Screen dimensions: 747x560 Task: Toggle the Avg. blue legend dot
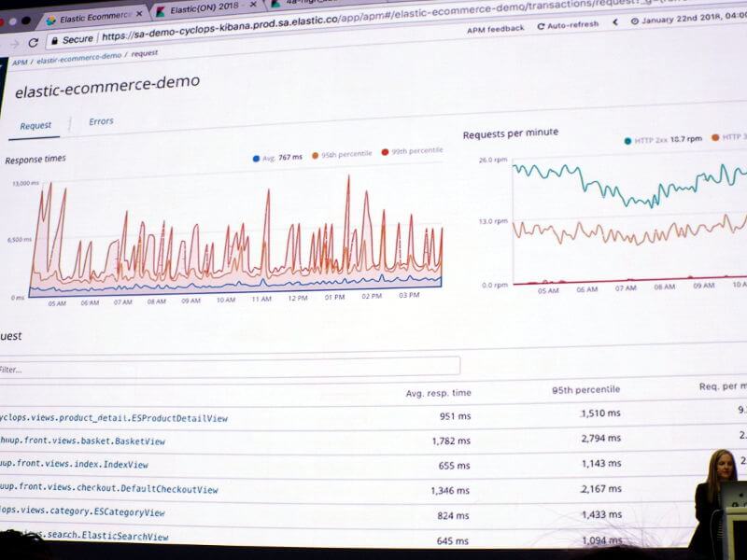pos(256,159)
